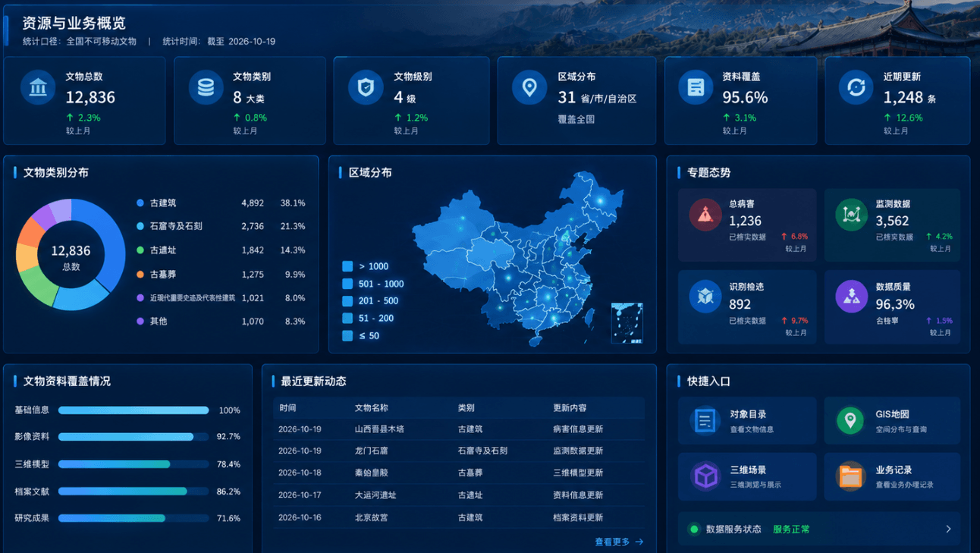
Task: Select the shield icon in 文物级别 card
Action: click(366, 88)
